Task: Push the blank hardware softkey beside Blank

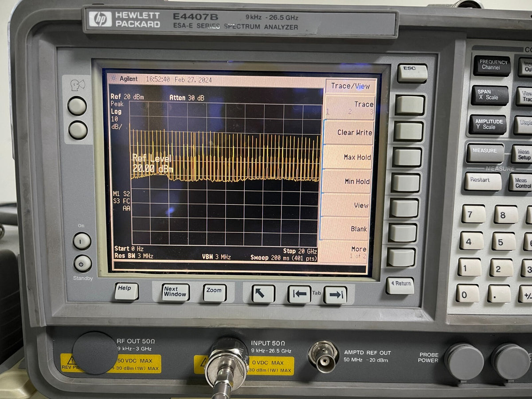Action: click(x=403, y=233)
